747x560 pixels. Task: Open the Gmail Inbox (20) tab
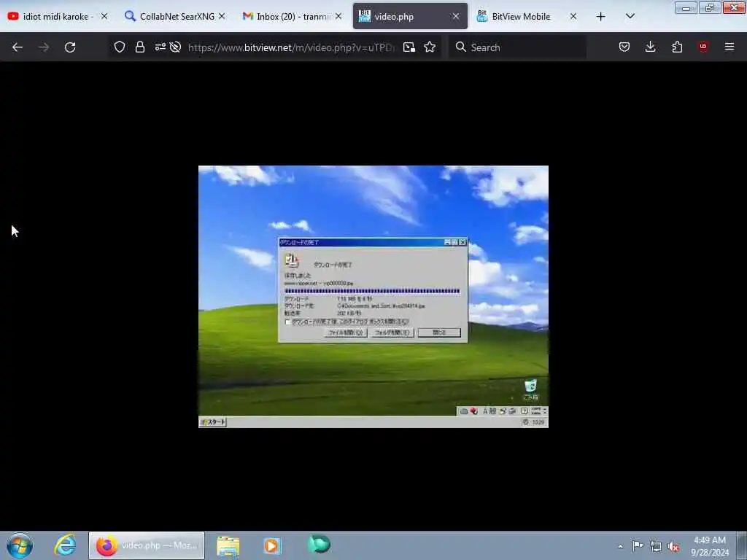292,17
